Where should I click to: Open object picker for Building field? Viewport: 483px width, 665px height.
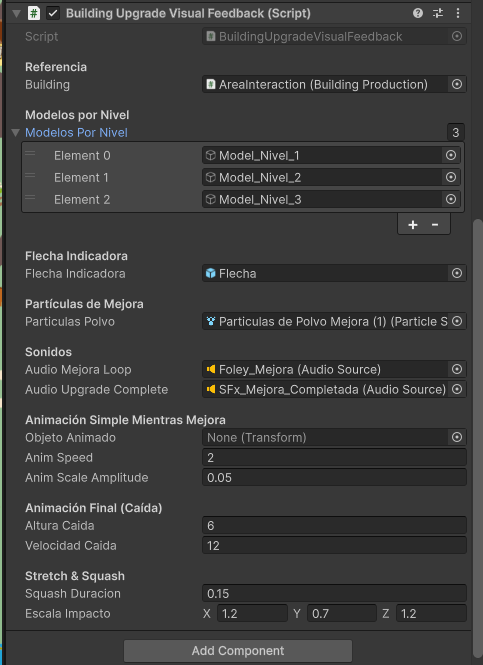point(457,84)
